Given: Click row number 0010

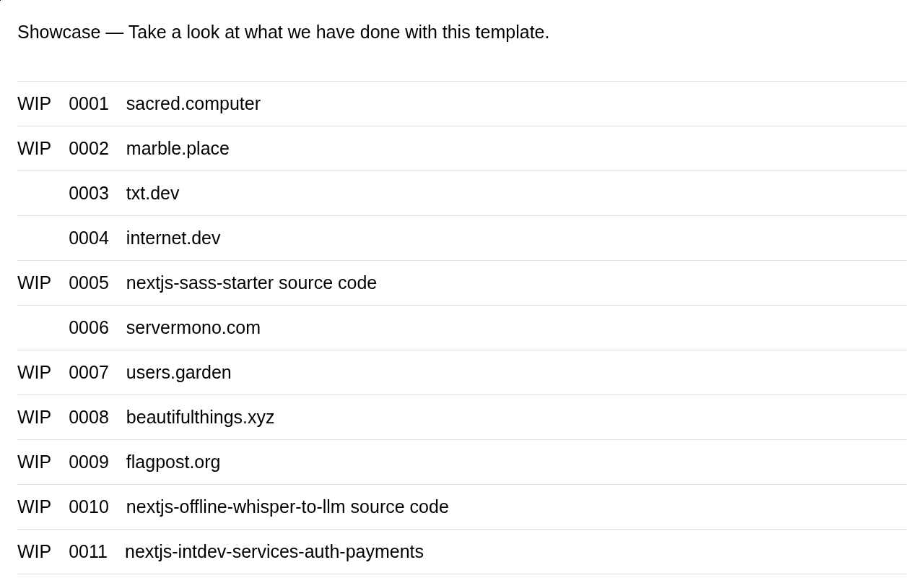Looking at the screenshot, I should click(x=89, y=507).
